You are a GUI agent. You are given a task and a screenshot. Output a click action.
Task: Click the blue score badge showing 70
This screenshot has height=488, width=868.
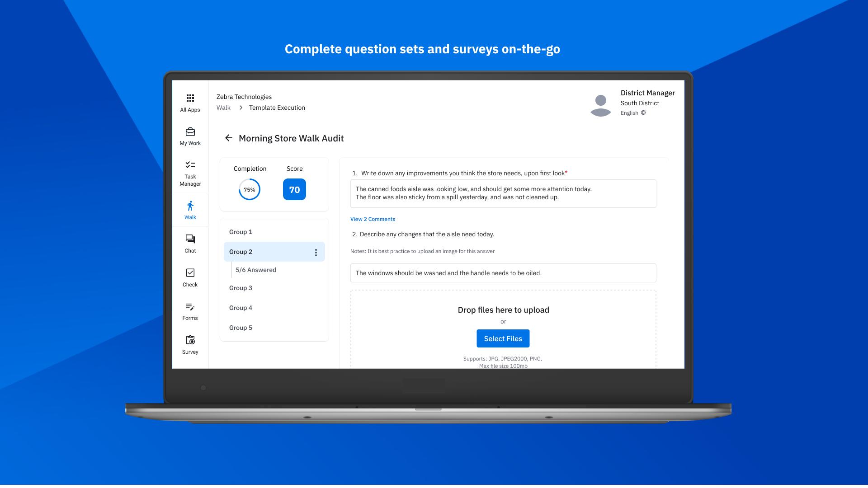point(294,190)
